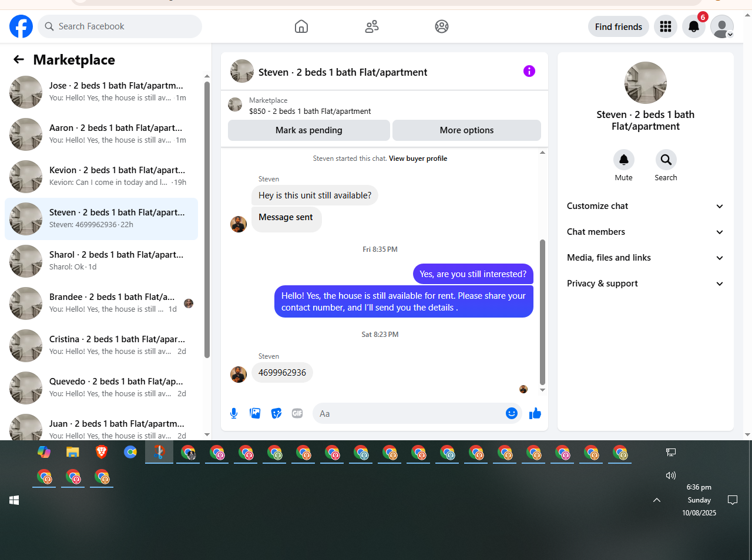This screenshot has width=752, height=560.
Task: Click the taskbar clock showing 6:36 pm
Action: (x=699, y=500)
